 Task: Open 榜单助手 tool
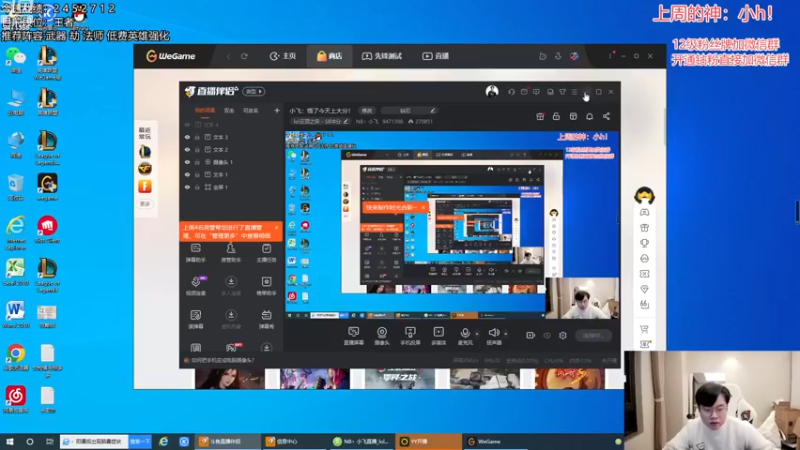tap(266, 286)
